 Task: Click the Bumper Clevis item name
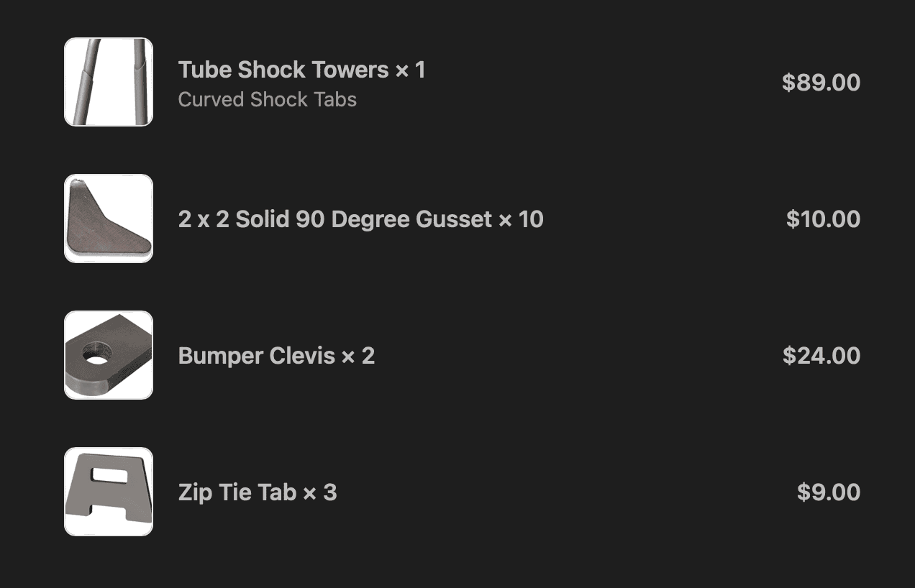[257, 356]
